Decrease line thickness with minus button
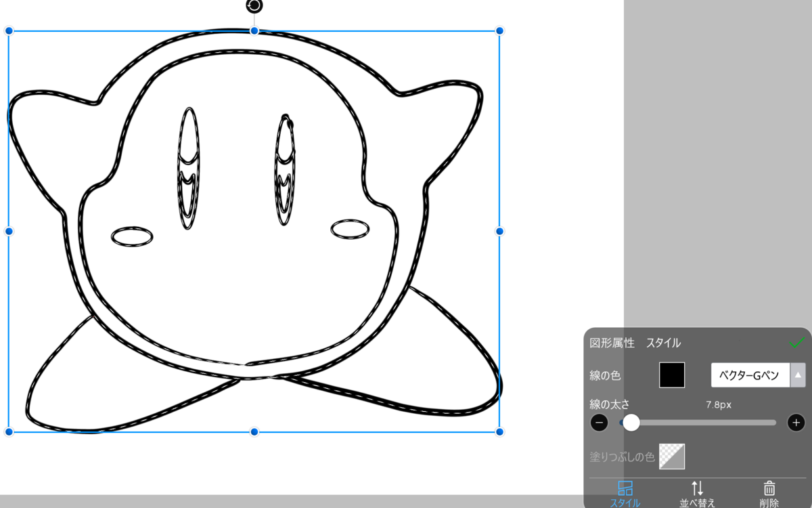Viewport: 812px width, 508px height. click(x=599, y=423)
